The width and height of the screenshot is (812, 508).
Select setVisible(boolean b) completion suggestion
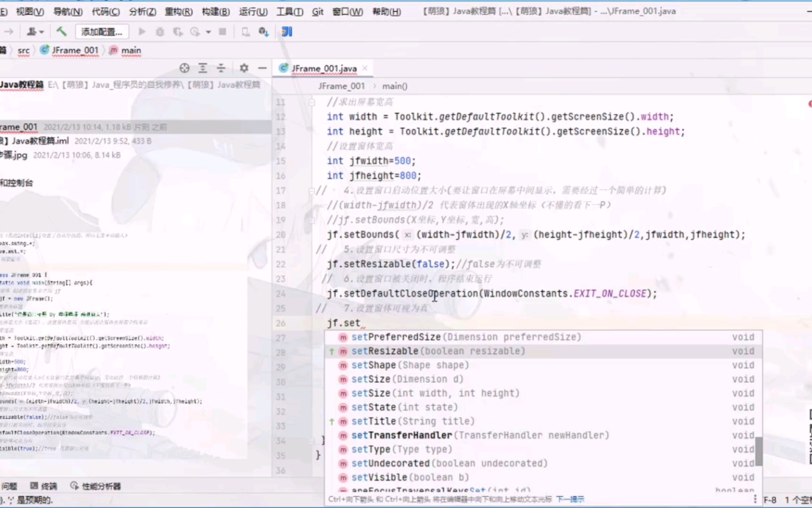click(543, 477)
